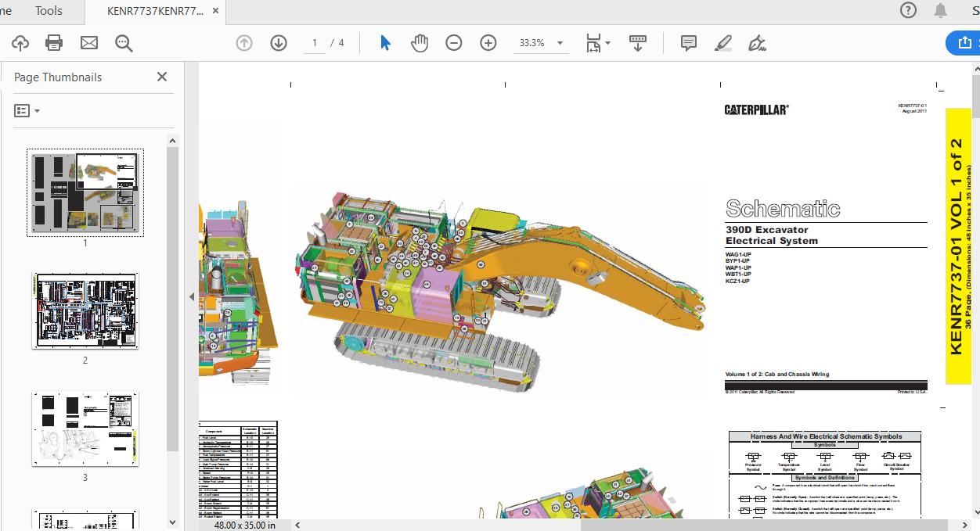980x531 pixels.
Task: Click thumbnail panel scroll up arrow
Action: [173, 141]
